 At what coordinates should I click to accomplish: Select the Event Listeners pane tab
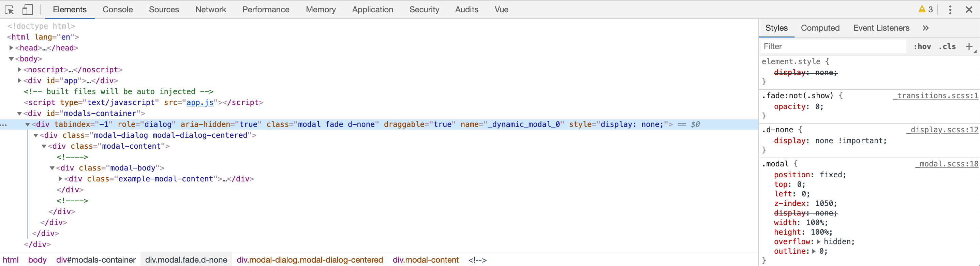coord(881,28)
